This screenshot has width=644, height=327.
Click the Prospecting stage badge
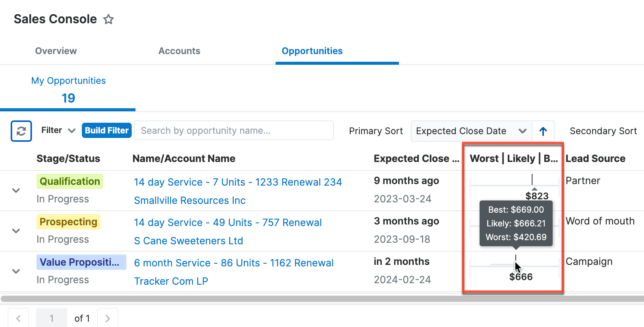click(x=69, y=222)
